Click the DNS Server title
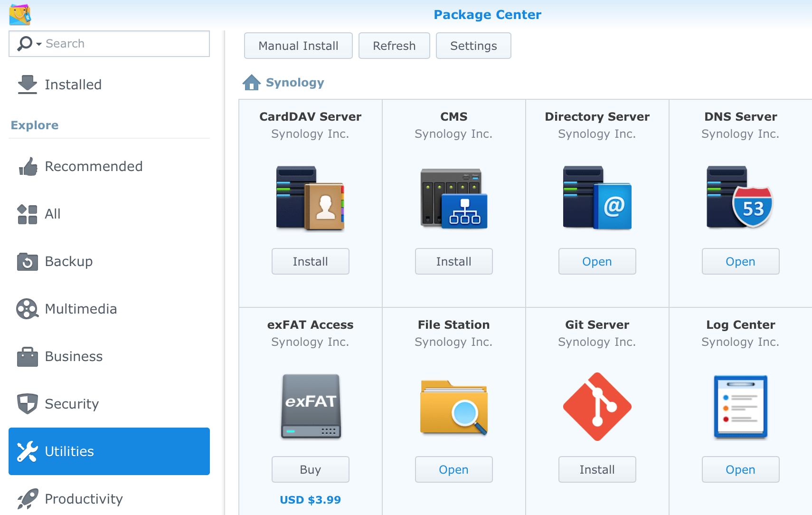812x515 pixels. click(741, 116)
